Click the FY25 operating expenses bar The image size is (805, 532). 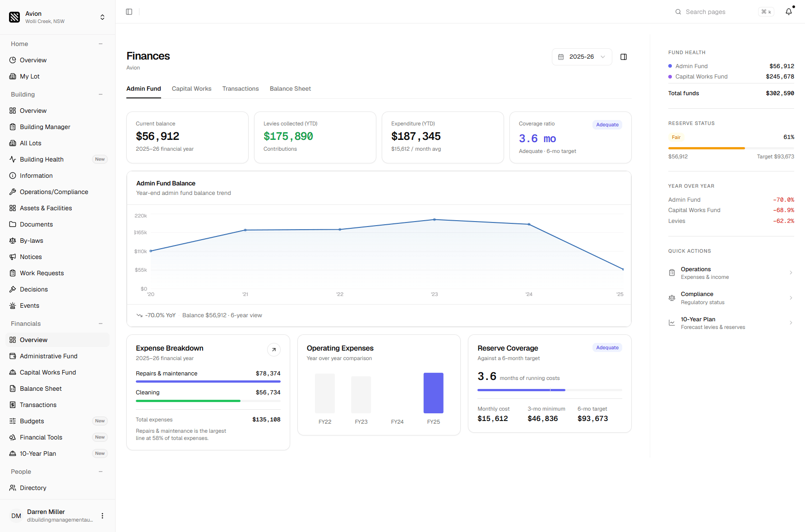pyautogui.click(x=433, y=393)
